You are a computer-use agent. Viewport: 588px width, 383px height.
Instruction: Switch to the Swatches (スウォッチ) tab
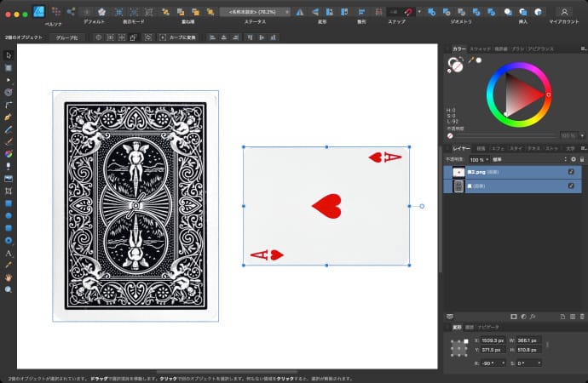(478, 49)
